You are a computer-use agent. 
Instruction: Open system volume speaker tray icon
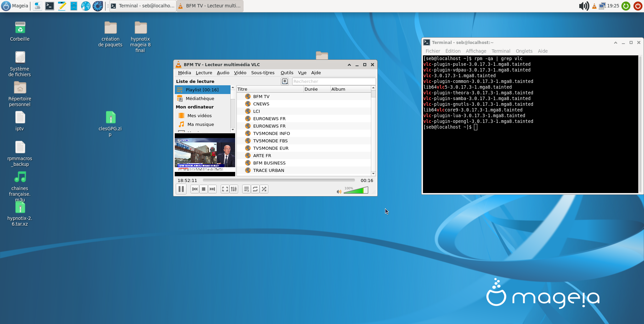tap(584, 6)
